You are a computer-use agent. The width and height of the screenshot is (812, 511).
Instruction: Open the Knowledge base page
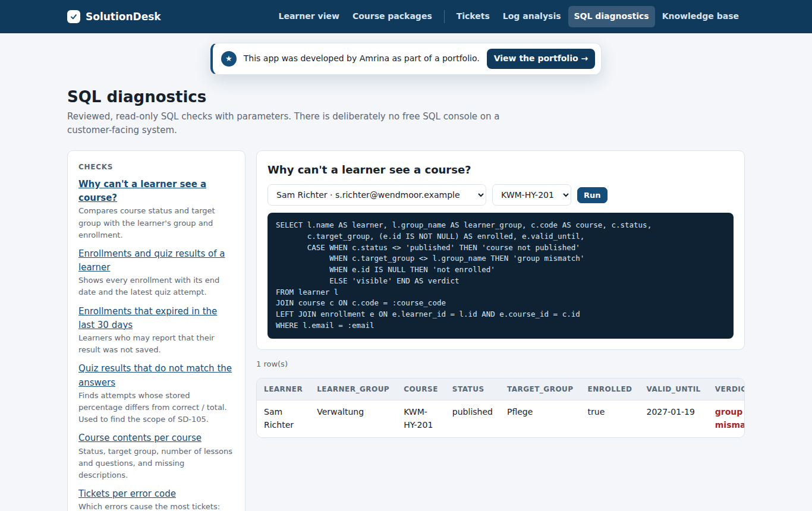[700, 16]
